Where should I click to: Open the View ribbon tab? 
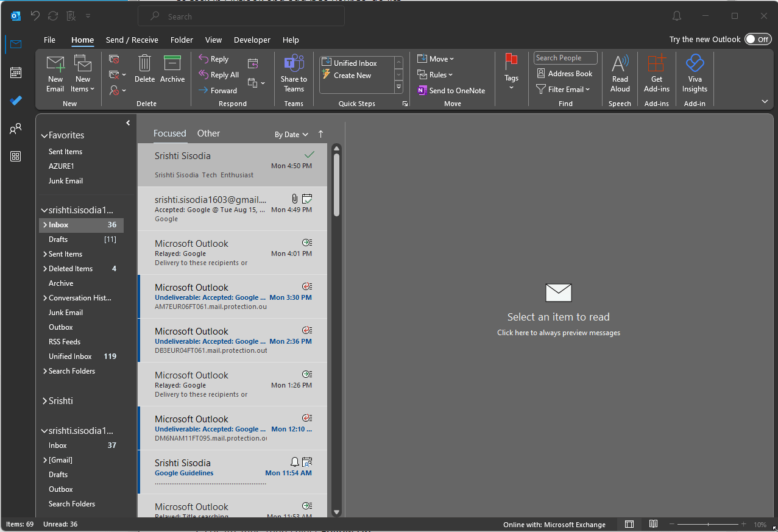(213, 40)
